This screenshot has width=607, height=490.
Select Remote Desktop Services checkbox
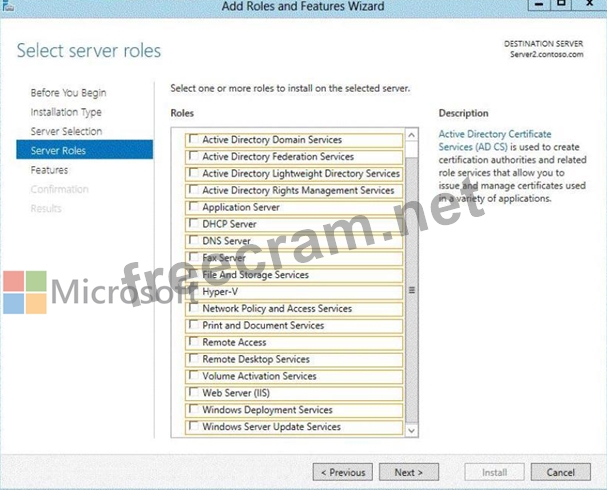point(194,358)
